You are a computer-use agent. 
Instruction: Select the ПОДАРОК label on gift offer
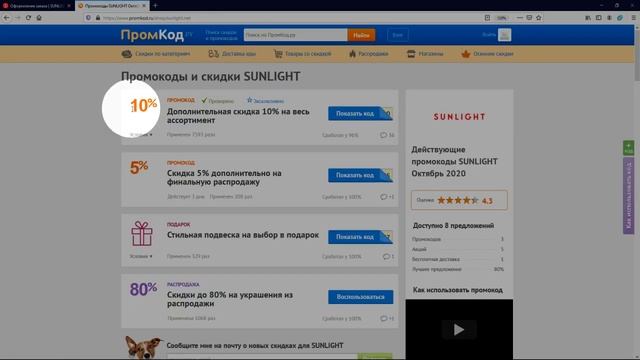click(x=178, y=224)
